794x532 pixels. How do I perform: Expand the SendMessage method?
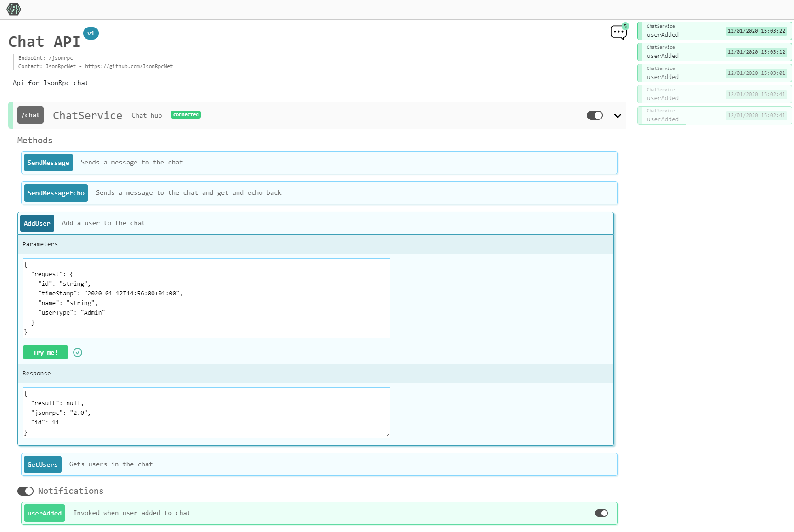319,163
